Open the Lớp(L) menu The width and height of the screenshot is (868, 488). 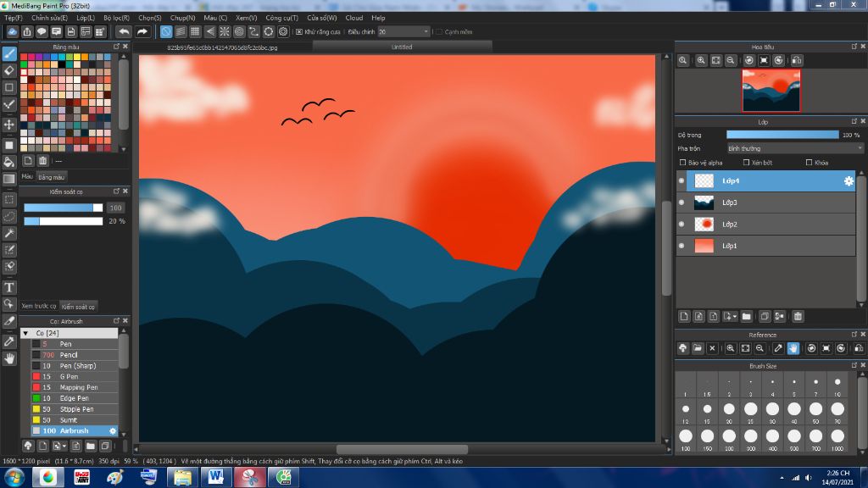pos(86,18)
